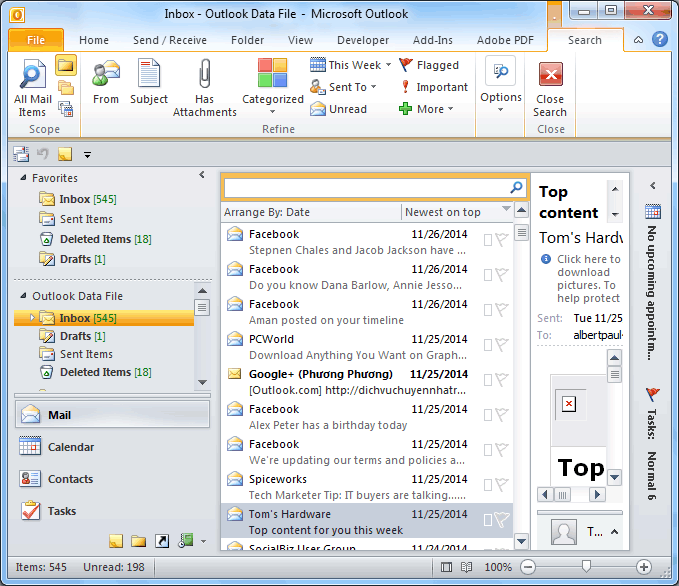
Task: Toggle category box on Tom's Hardware message
Action: click(488, 520)
